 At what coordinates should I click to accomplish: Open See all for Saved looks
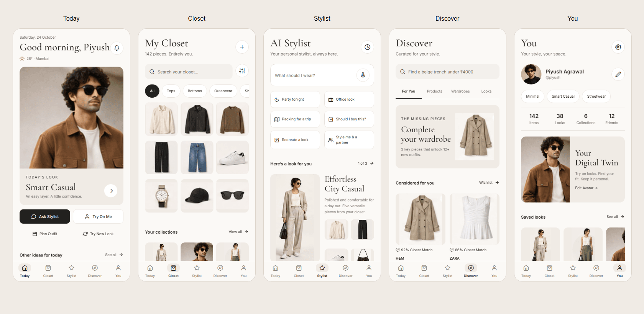tap(615, 217)
